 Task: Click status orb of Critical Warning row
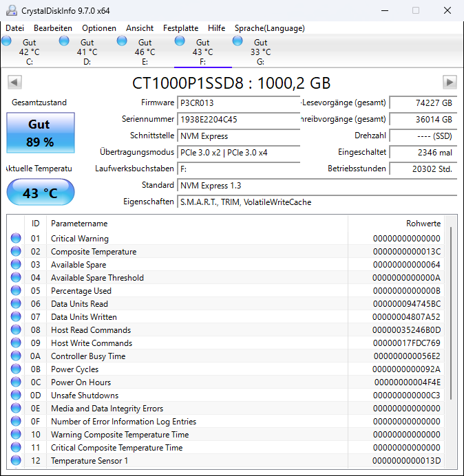pyautogui.click(x=16, y=238)
